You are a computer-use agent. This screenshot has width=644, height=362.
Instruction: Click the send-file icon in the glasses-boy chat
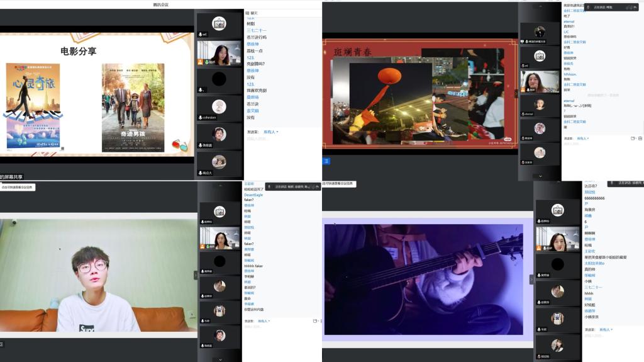coord(315,321)
